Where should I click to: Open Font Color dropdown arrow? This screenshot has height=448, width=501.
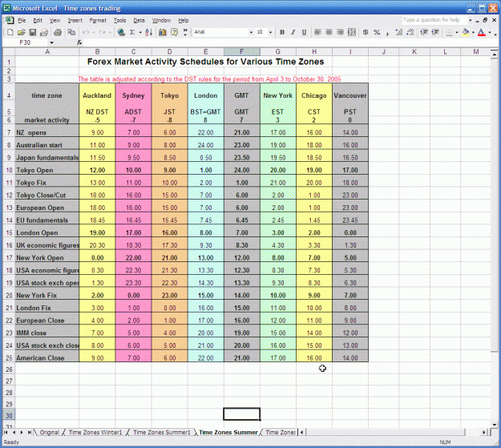pyautogui.click(x=490, y=32)
